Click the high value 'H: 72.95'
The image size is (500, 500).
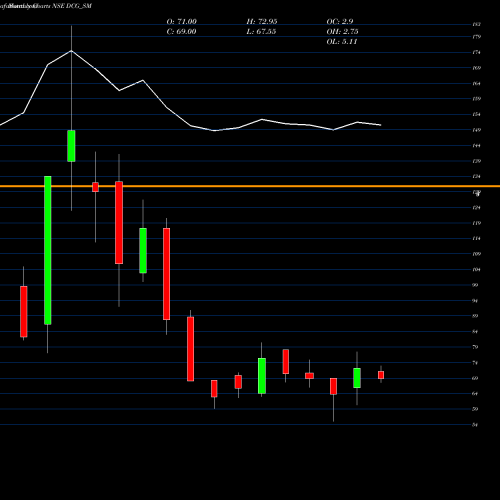click(262, 22)
